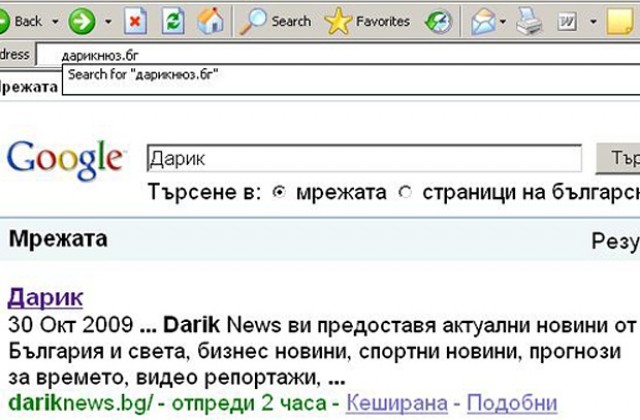Go forward with the green arrow
The height and width of the screenshot is (420, 640).
(x=82, y=21)
